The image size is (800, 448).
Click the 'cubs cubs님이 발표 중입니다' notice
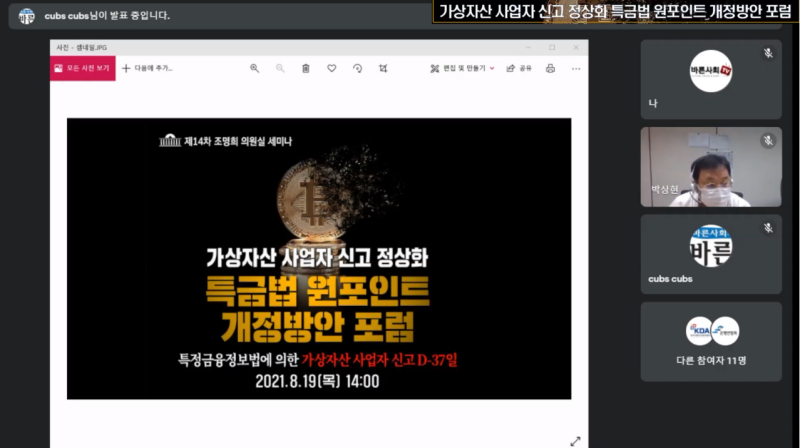(x=107, y=16)
